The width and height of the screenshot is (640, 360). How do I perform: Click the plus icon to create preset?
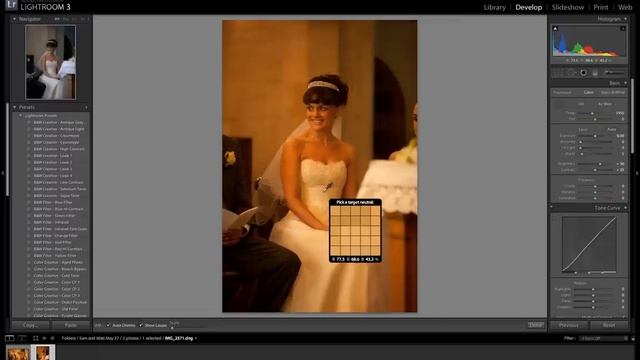coord(86,107)
